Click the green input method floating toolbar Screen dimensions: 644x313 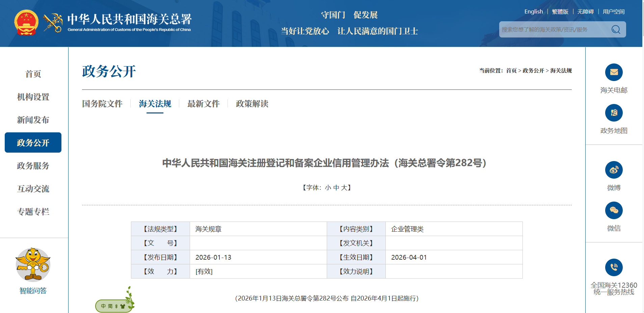coord(113,306)
